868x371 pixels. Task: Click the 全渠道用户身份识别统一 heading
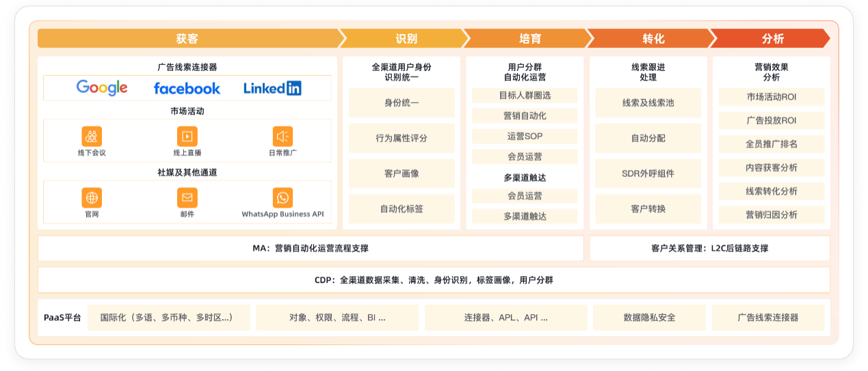click(x=402, y=72)
